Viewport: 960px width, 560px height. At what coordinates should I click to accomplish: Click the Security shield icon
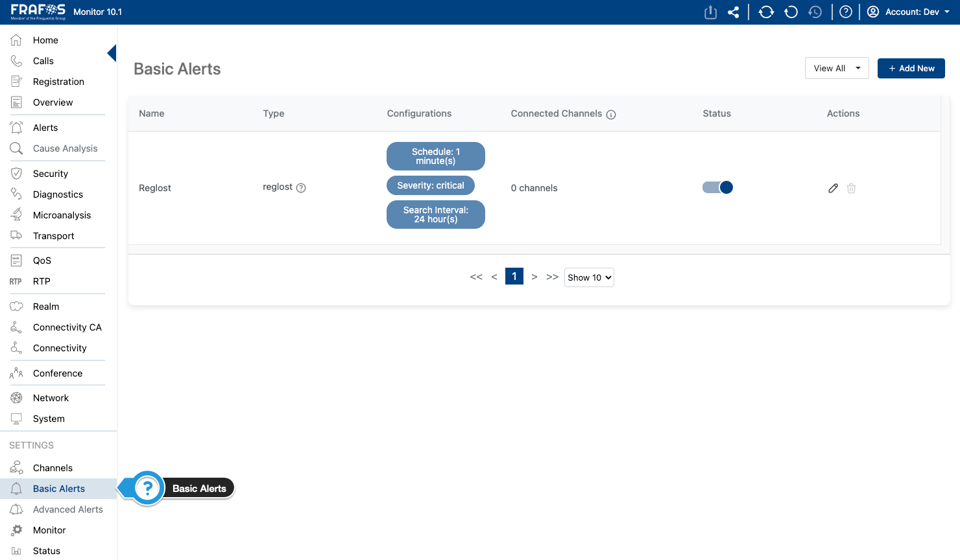16,174
